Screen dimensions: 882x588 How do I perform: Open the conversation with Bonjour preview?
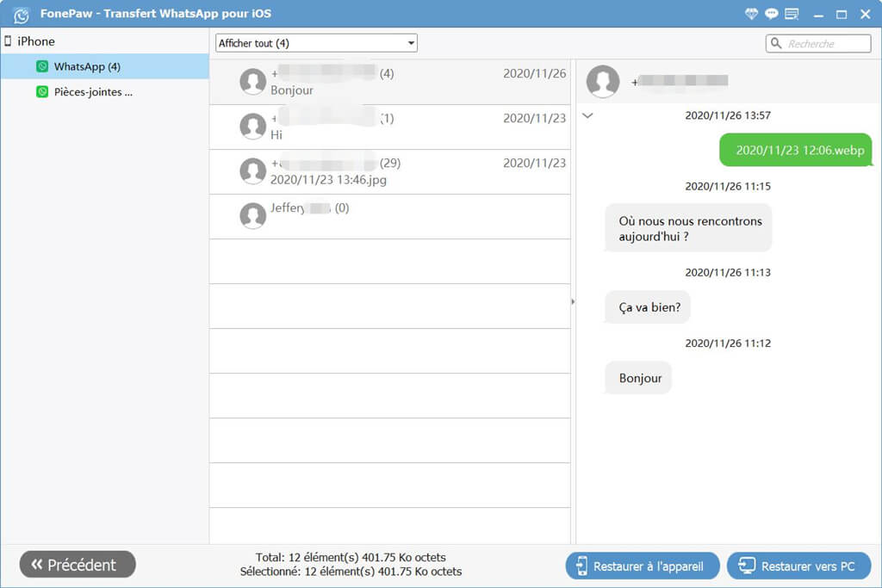(x=390, y=82)
